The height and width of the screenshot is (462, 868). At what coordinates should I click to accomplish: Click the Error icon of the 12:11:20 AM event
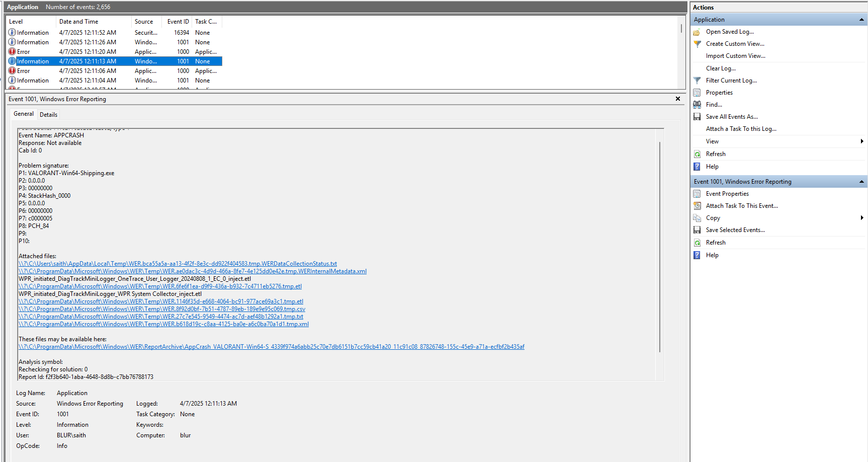tap(12, 51)
